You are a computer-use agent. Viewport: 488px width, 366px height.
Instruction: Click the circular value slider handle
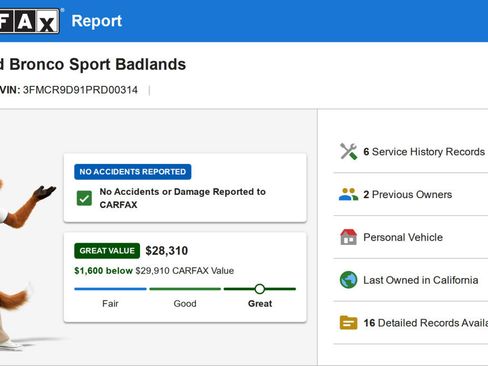point(260,289)
